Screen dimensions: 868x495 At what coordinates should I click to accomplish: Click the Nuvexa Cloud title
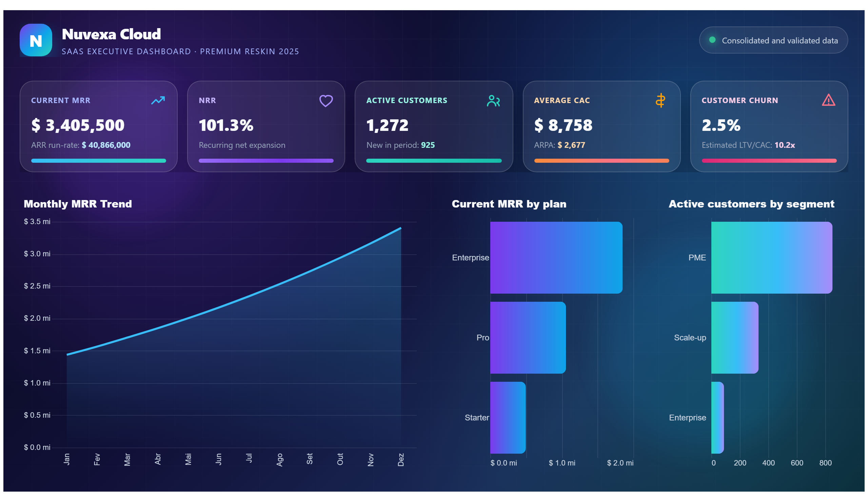111,34
